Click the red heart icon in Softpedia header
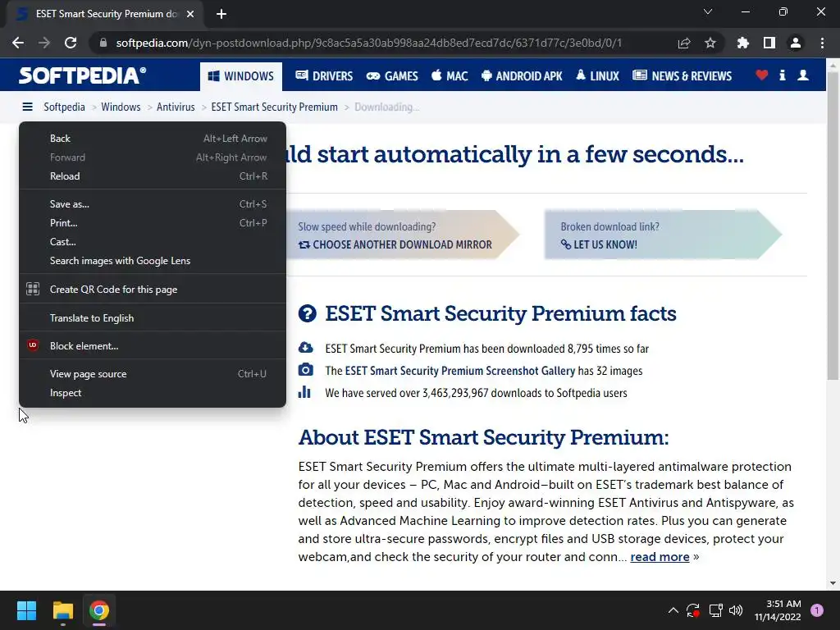The image size is (840, 630). coord(762,75)
